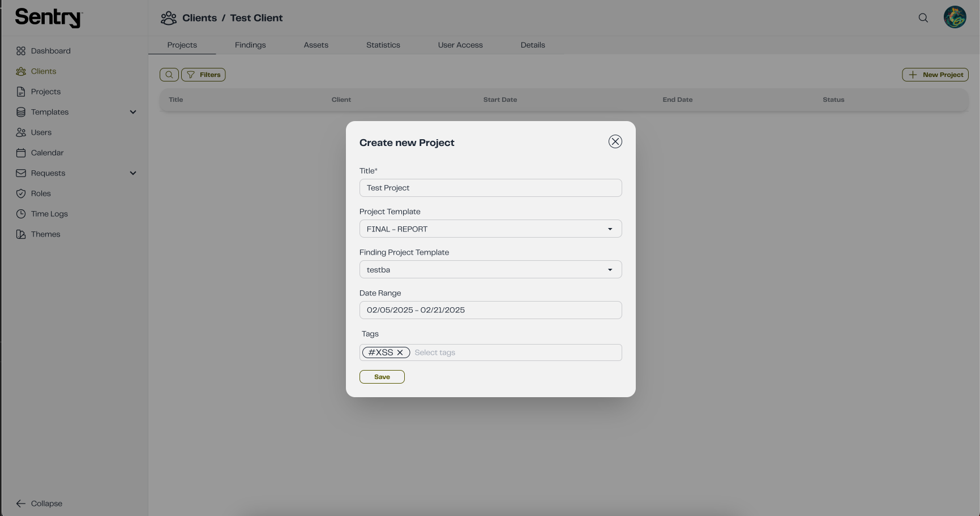Click the Sentry logo
Viewport: 980px width, 516px height.
(x=49, y=18)
